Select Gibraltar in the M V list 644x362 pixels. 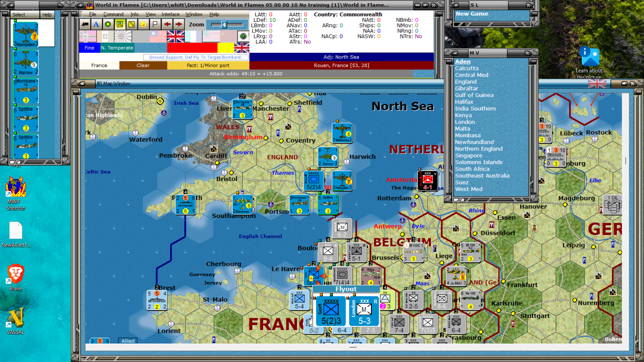click(466, 88)
